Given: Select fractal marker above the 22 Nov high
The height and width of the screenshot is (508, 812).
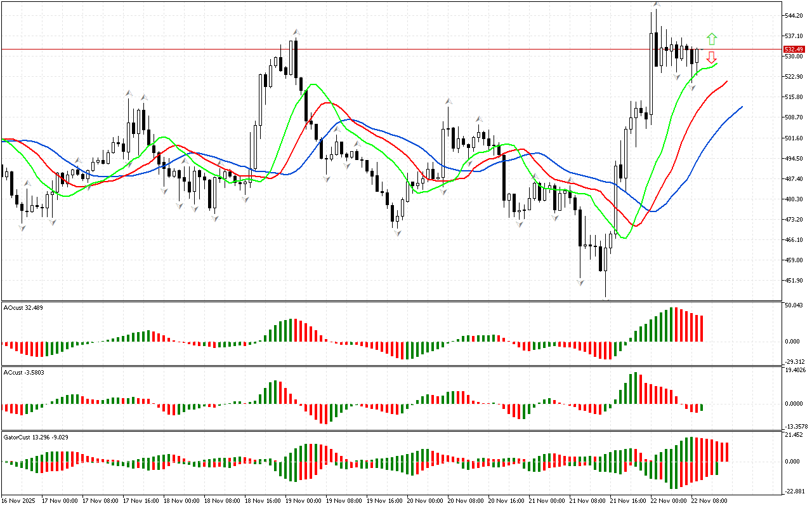Looking at the screenshot, I should [656, 5].
